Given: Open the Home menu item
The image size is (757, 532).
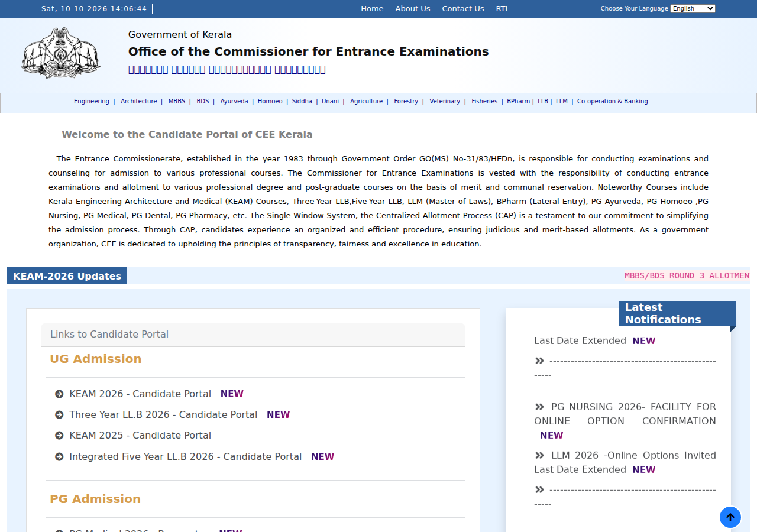Looking at the screenshot, I should (372, 8).
